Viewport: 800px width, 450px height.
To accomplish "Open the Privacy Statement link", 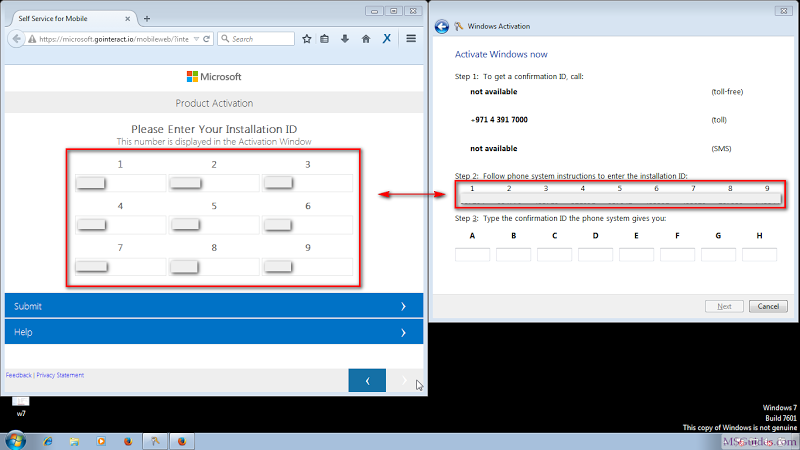I will pos(60,375).
